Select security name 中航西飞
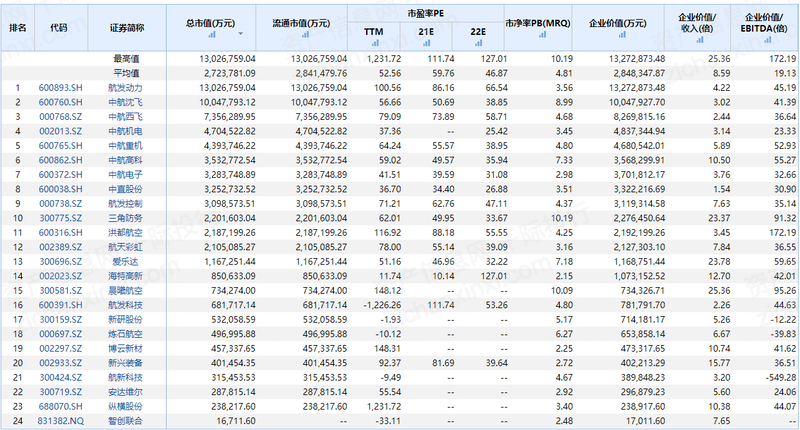This screenshot has width=800, height=430. pyautogui.click(x=126, y=117)
